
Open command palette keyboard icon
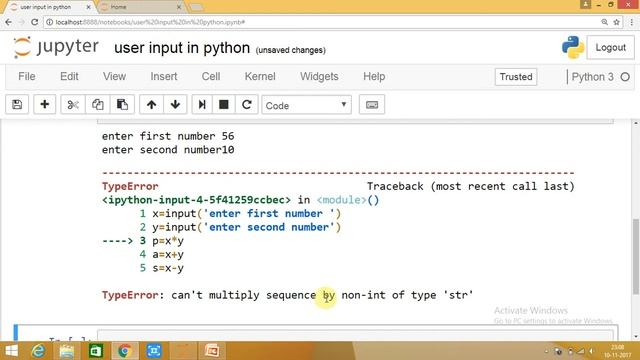tap(372, 105)
